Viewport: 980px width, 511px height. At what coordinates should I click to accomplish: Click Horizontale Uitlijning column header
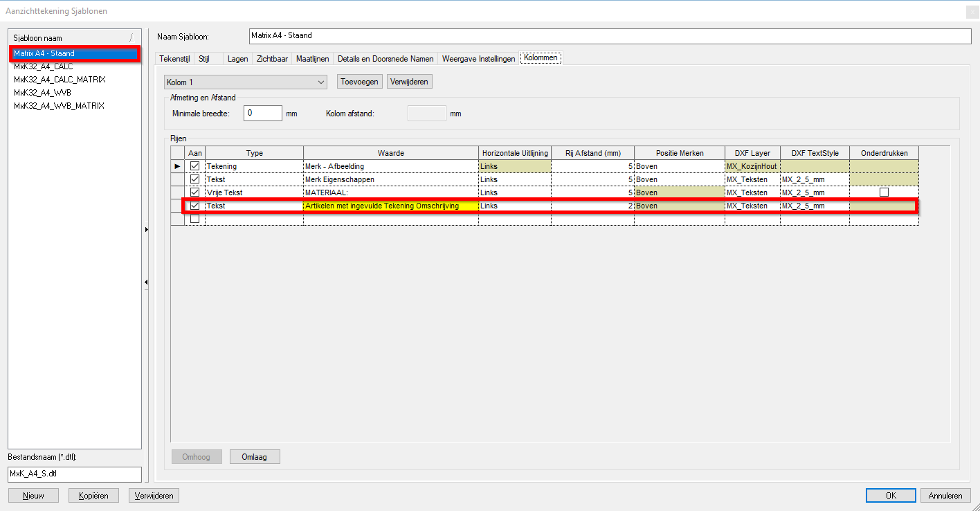click(x=515, y=153)
